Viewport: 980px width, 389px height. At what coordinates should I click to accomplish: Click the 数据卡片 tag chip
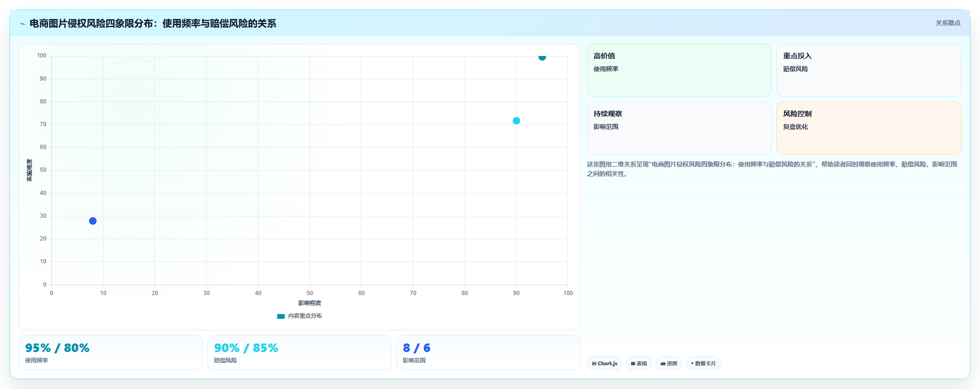coord(703,363)
